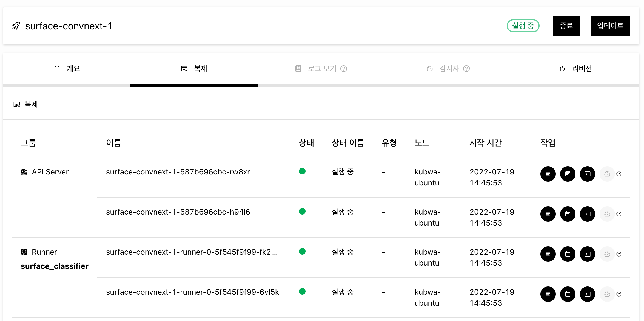Click the help icon next to 감시자
The image size is (644, 321).
(466, 69)
